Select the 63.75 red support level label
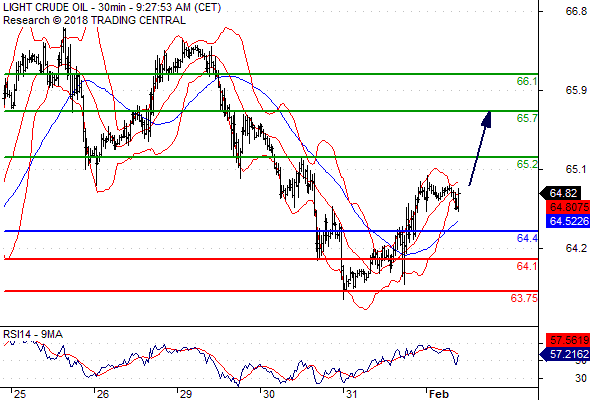Image resolution: width=590 pixels, height=400 pixels. (524, 298)
